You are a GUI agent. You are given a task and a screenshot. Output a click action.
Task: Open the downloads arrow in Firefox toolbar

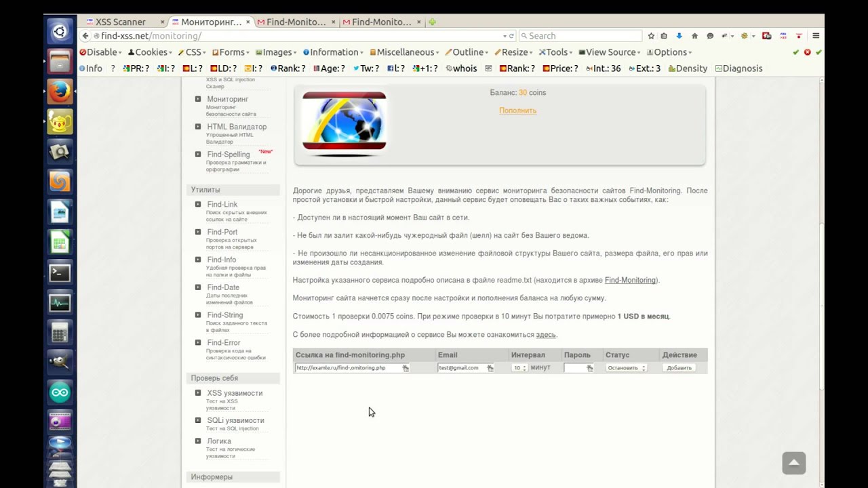[679, 36]
